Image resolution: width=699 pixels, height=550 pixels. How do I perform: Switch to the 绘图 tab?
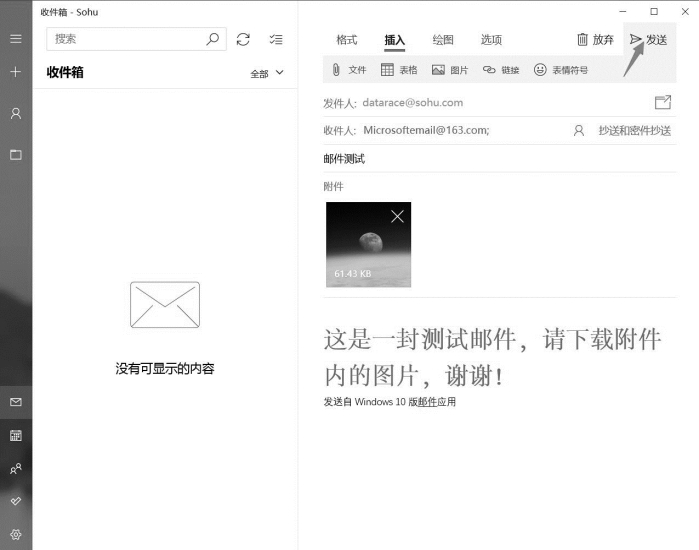click(x=443, y=40)
